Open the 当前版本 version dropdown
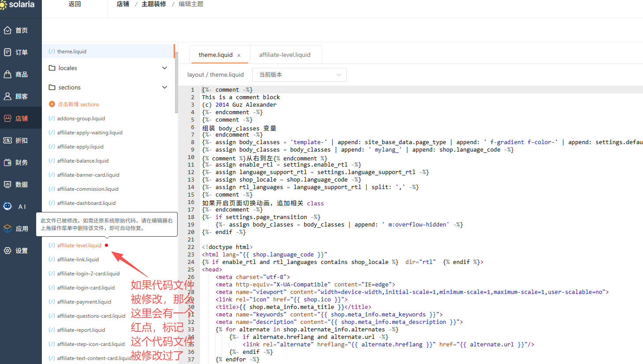The height and width of the screenshot is (364, 643). [x=299, y=75]
